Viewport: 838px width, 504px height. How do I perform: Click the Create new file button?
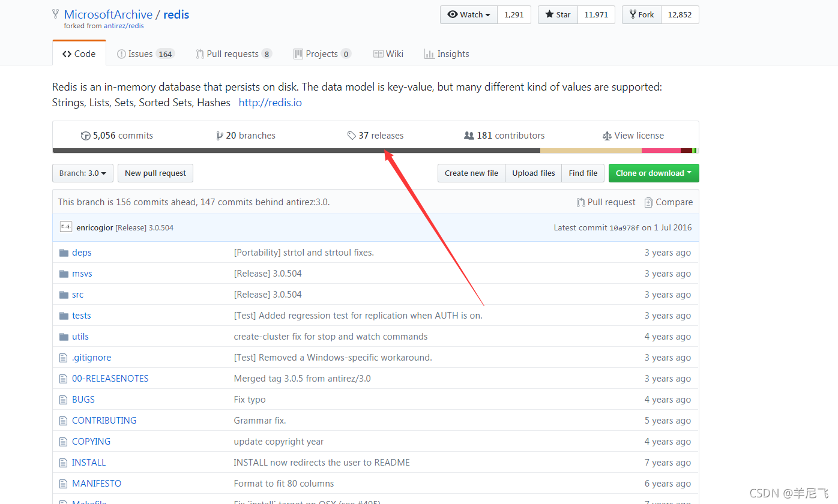471,173
